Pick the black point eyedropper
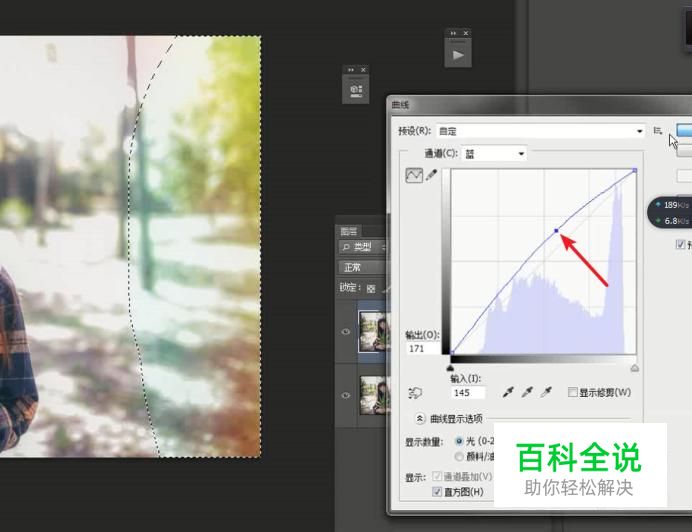This screenshot has width=692, height=532. [508, 392]
